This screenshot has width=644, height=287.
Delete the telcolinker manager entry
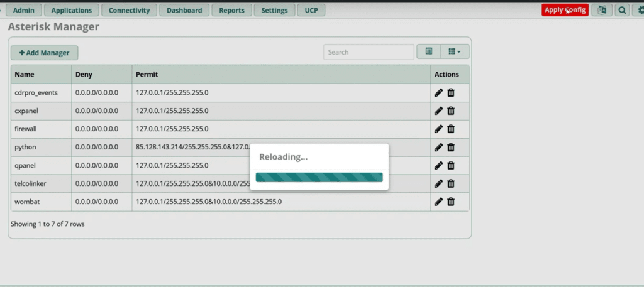[x=451, y=184]
